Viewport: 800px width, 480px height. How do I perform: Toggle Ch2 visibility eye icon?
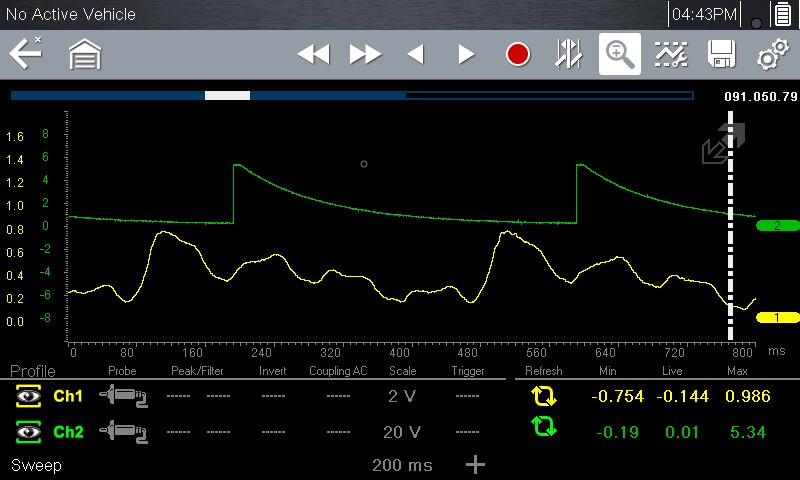click(x=28, y=432)
